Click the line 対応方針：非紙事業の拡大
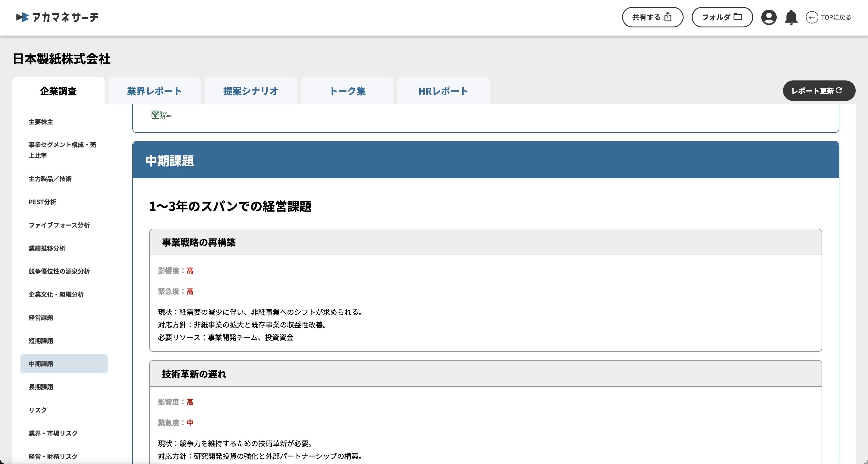Image resolution: width=868 pixels, height=464 pixels. coord(244,325)
